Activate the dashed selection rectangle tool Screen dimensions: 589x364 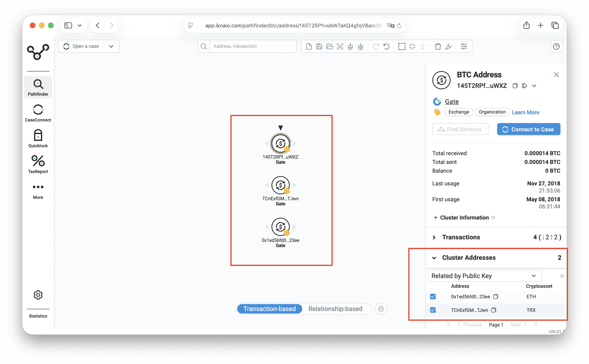(402, 46)
